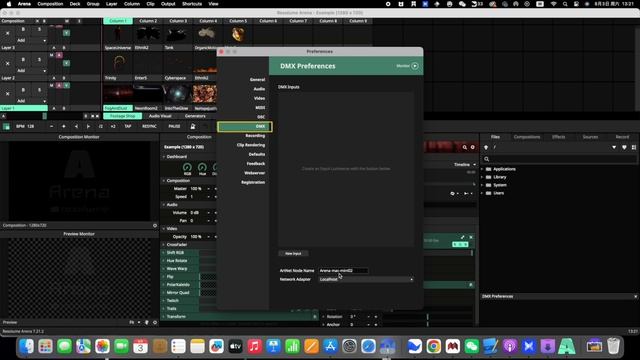The width and height of the screenshot is (640, 360).
Task: Expand the Applications folder
Action: (482, 169)
